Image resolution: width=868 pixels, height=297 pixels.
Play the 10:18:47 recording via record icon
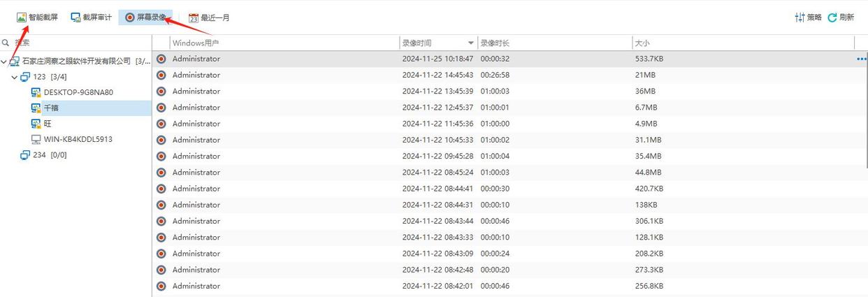(161, 59)
